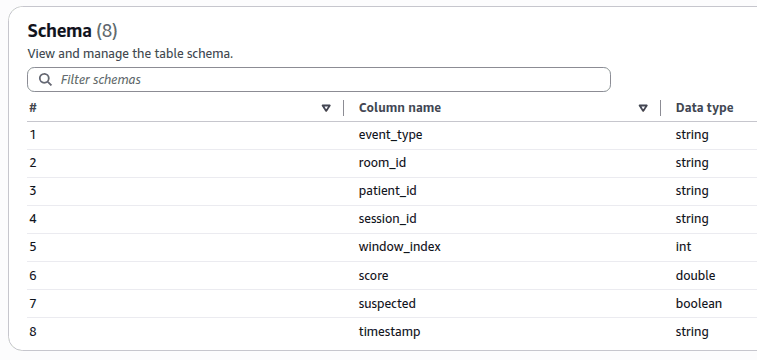This screenshot has width=757, height=360.
Task: Select the timestamp column name cell
Action: coord(390,332)
